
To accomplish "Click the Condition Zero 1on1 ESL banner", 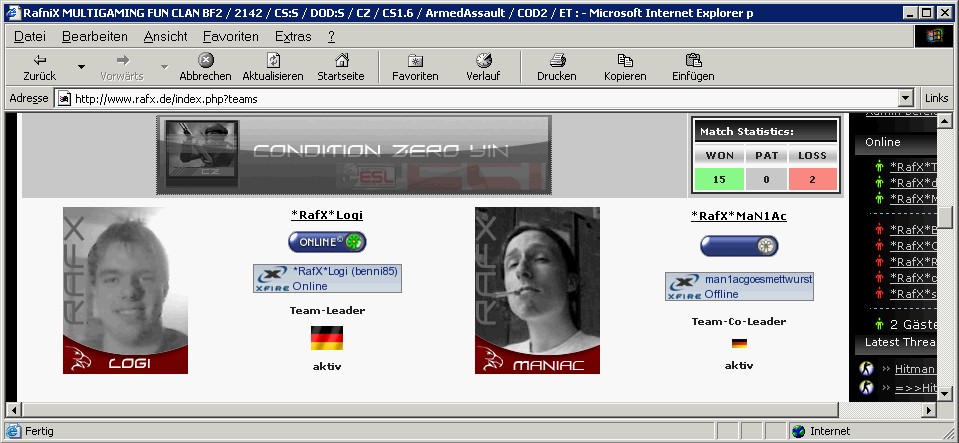I will [x=354, y=155].
